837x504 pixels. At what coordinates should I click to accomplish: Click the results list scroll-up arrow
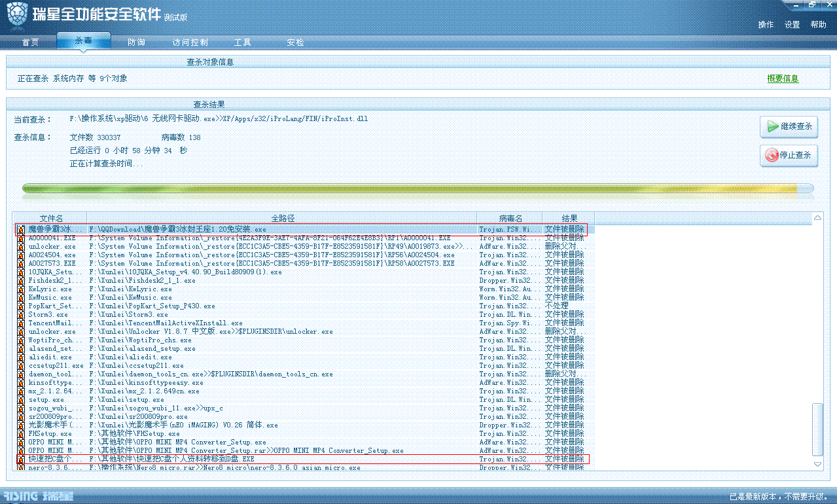click(x=817, y=217)
